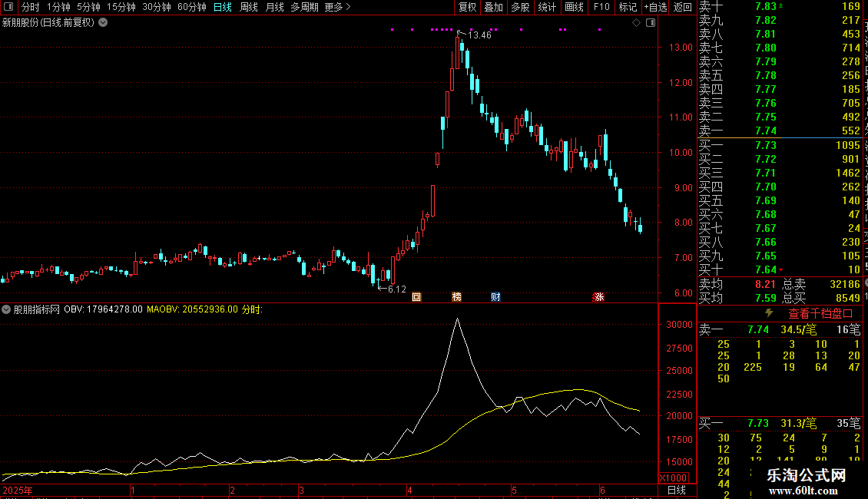
Task: Select the 买一 7.73 bid row
Action: pos(780,145)
